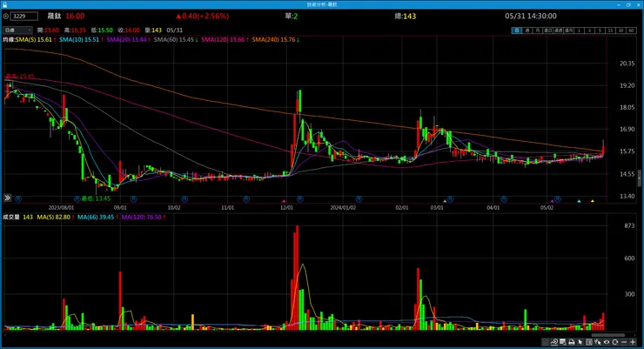Click the blue circle marker right of 2024/01/02

[x=359, y=199]
